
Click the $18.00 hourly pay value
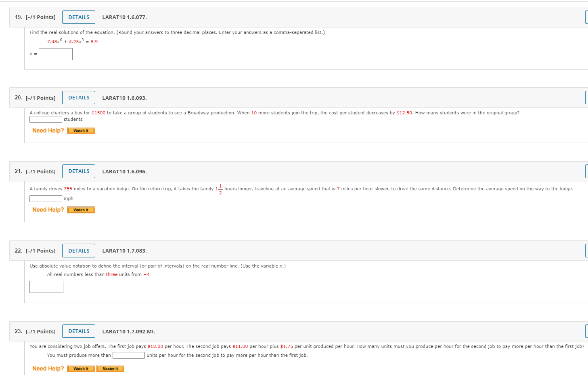[155, 346]
